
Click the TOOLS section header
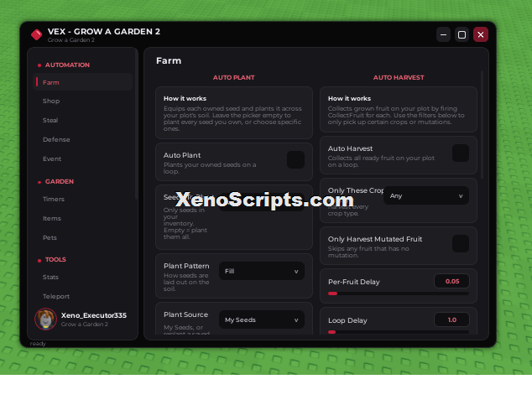[x=55, y=259]
